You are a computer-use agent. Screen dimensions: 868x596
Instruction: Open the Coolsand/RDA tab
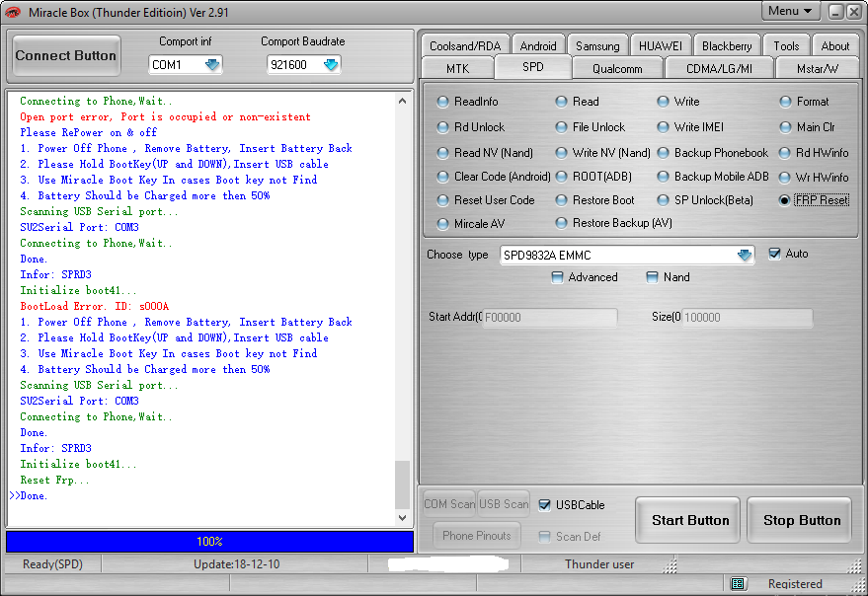465,46
